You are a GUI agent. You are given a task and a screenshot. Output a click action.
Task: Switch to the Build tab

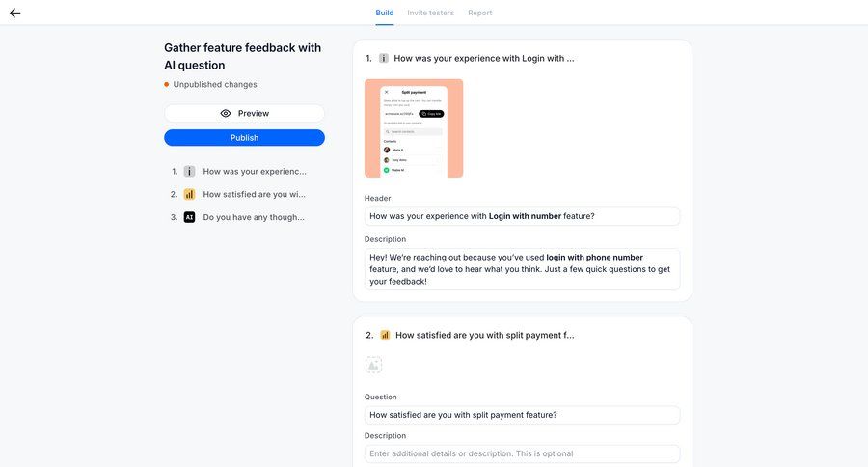point(385,13)
